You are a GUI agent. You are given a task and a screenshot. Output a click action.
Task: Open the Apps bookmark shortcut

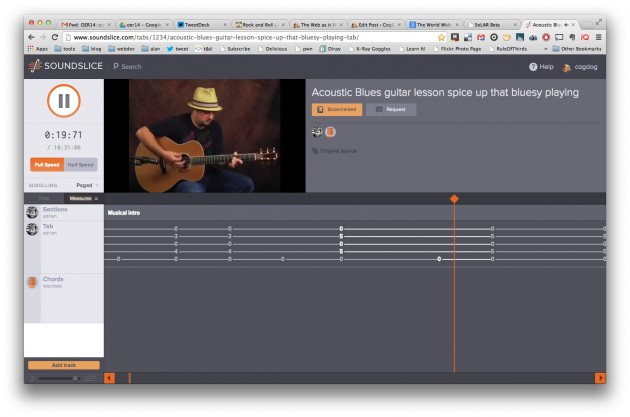[x=37, y=49]
